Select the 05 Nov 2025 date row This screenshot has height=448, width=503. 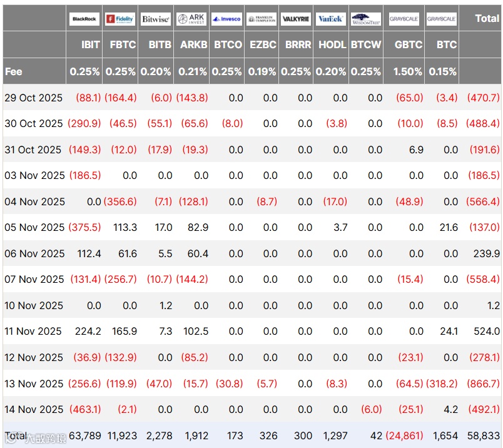252,228
